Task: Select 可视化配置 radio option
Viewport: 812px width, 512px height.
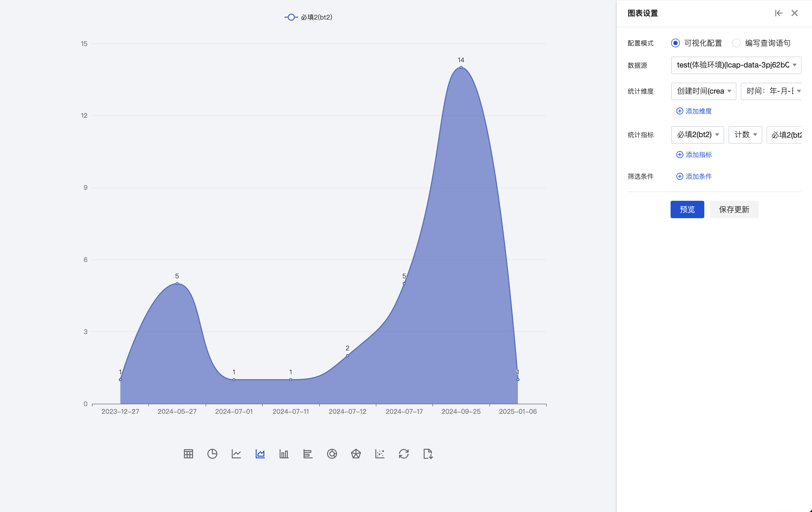Action: click(x=675, y=43)
